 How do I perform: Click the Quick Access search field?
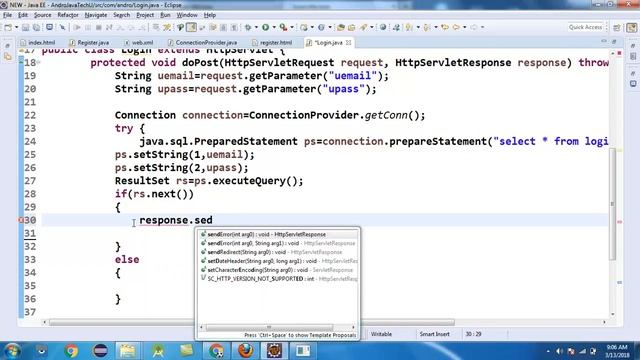point(585,27)
